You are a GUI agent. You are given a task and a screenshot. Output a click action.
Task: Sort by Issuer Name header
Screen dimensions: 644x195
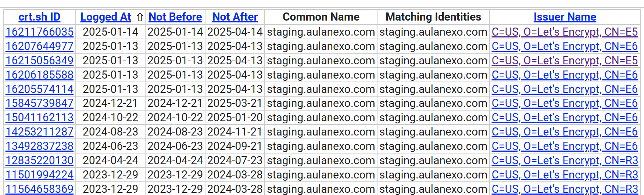(x=565, y=17)
